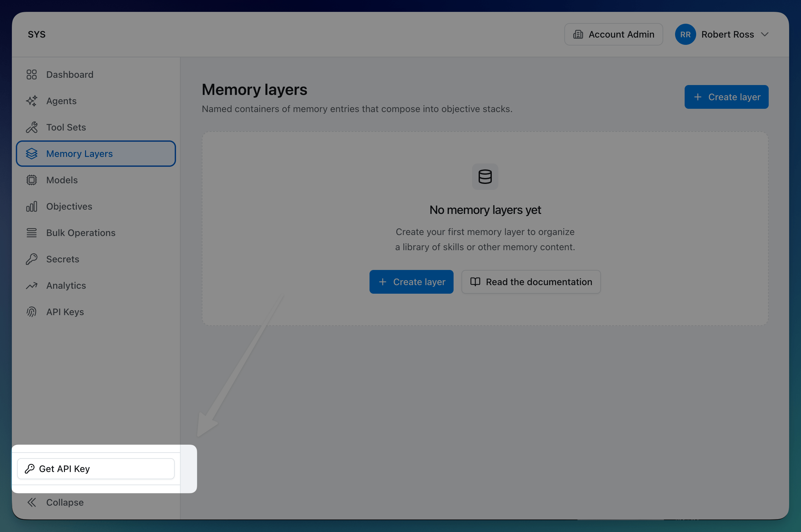Open Tool Sets from the sidebar
Image resolution: width=801 pixels, height=532 pixels.
pyautogui.click(x=96, y=127)
